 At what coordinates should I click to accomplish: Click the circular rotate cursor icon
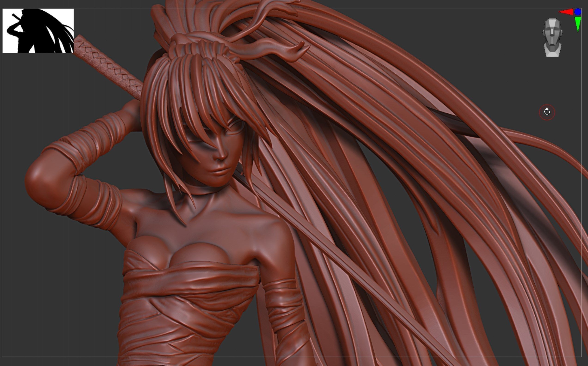(547, 112)
